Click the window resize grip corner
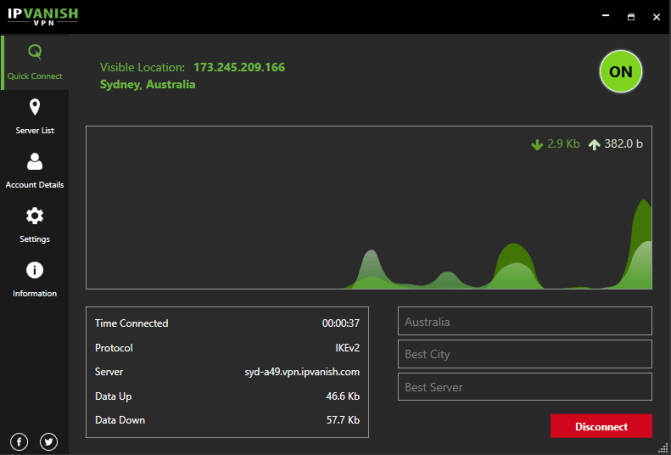 coord(663,447)
